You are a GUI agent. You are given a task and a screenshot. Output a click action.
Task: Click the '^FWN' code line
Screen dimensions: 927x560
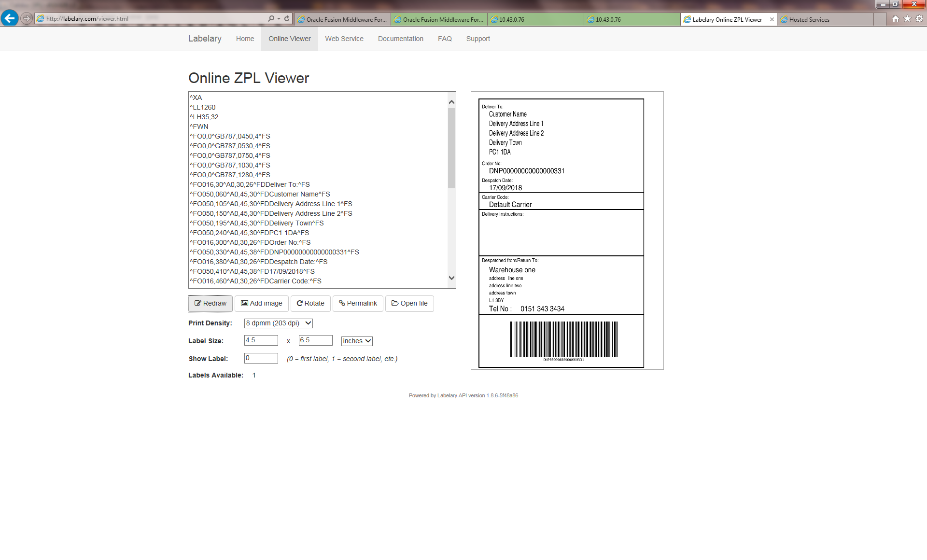(x=199, y=126)
